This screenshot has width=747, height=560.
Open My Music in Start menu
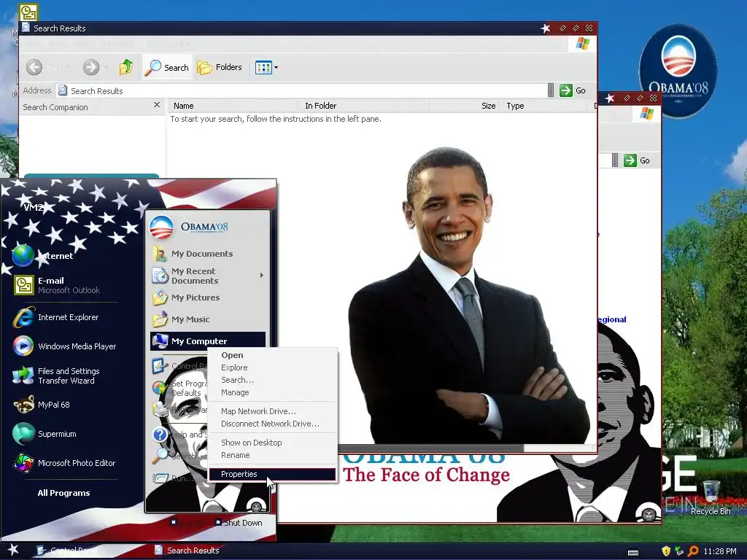tap(190, 319)
